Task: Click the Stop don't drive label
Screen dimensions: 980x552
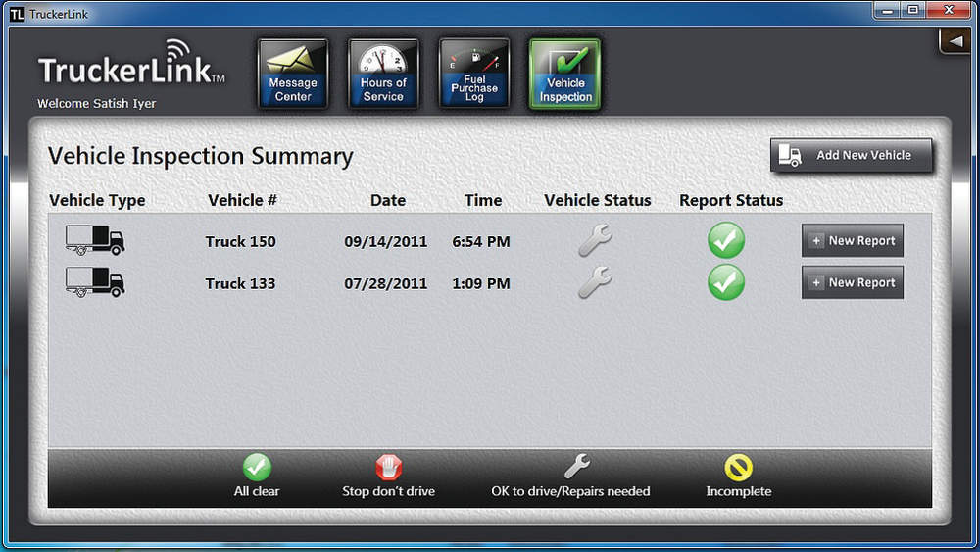Action: point(389,491)
